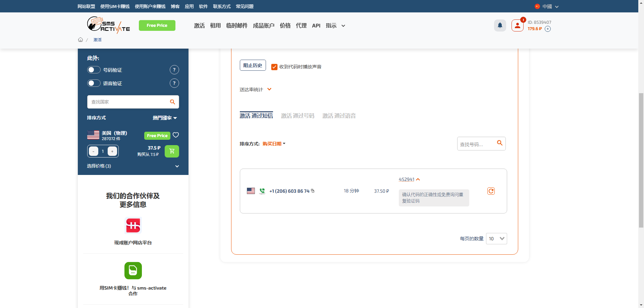Show help for 号码验证
Viewport: 644px width, 308px height.
point(174,70)
